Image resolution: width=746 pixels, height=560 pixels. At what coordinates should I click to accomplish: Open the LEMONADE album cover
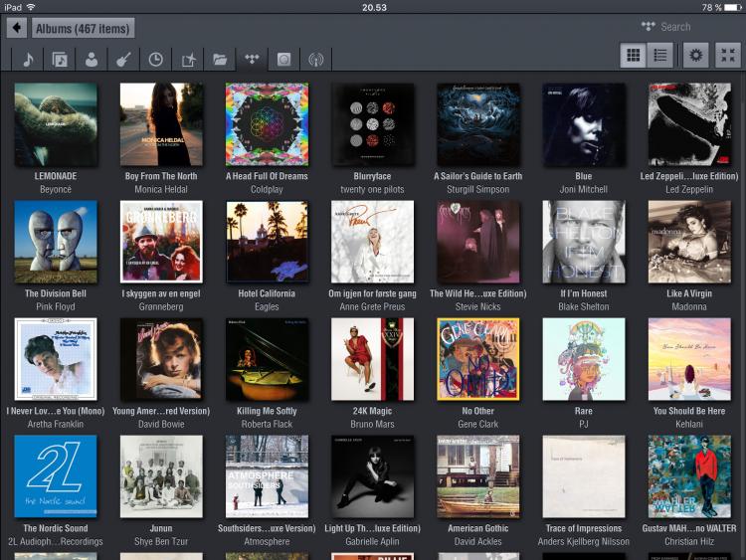(x=56, y=124)
